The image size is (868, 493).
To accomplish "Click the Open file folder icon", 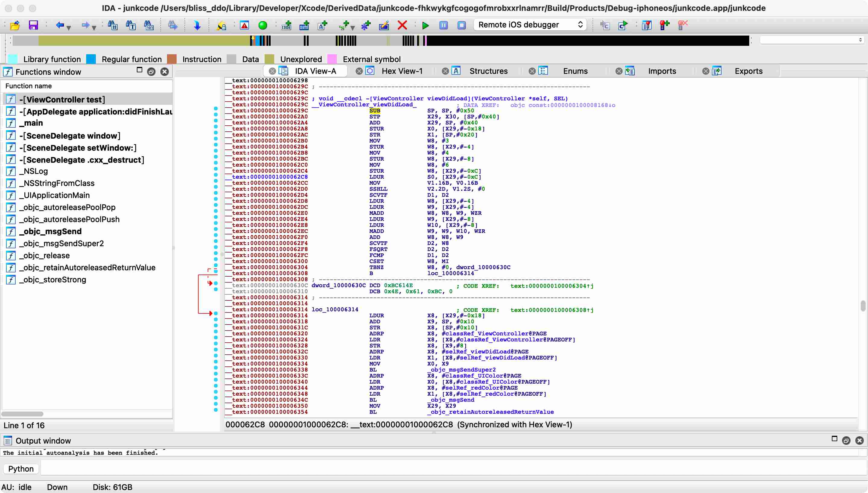I will [x=15, y=25].
